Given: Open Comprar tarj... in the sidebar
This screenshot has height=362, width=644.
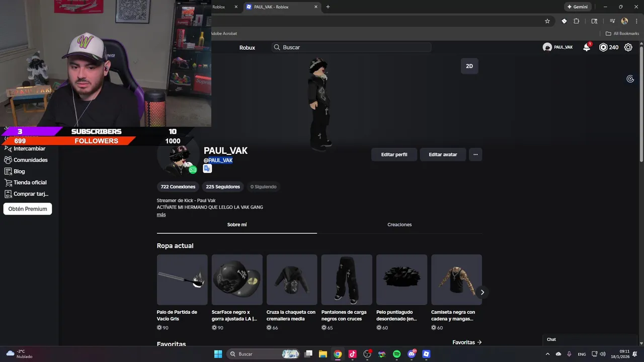Looking at the screenshot, I should [x=27, y=194].
